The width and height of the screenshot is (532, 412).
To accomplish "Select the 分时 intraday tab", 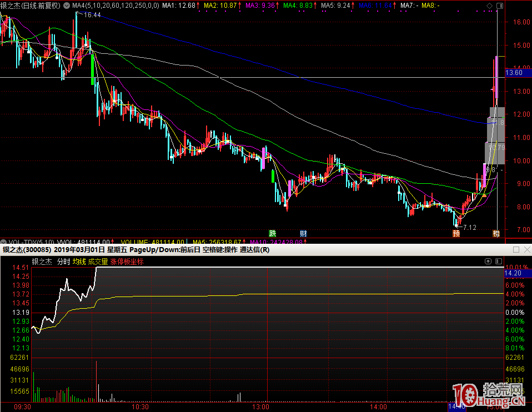I will point(63,262).
